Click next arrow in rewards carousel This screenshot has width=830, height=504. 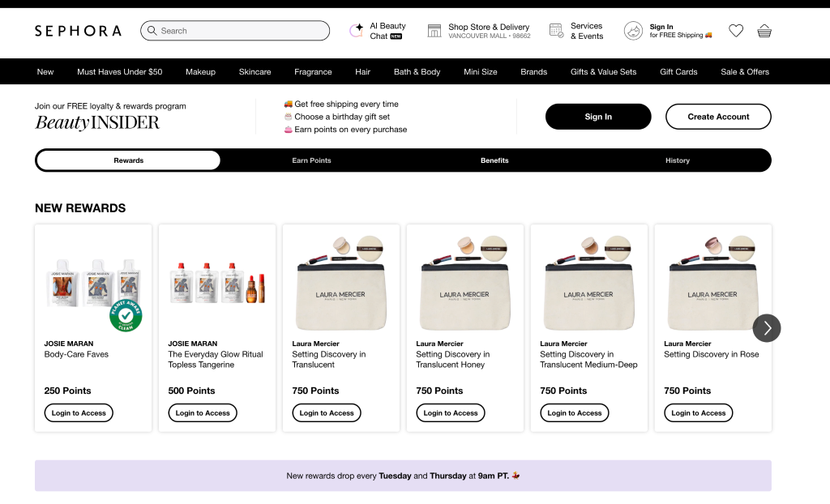[767, 328]
